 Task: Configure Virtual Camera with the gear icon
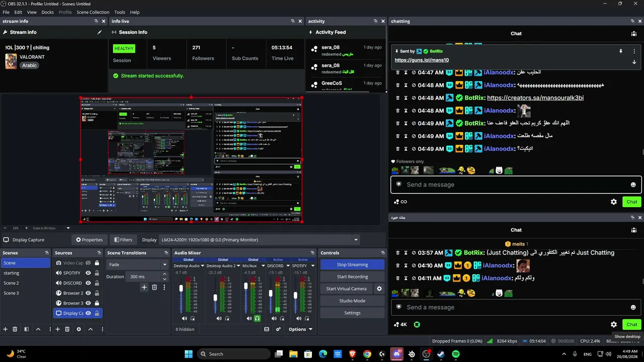[x=379, y=289]
